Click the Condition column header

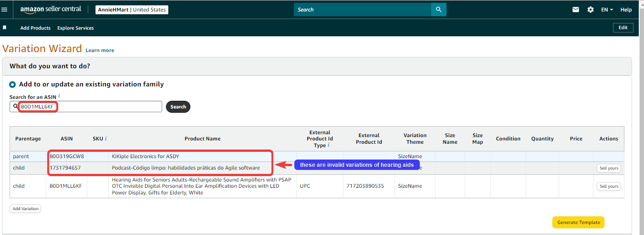coord(508,139)
